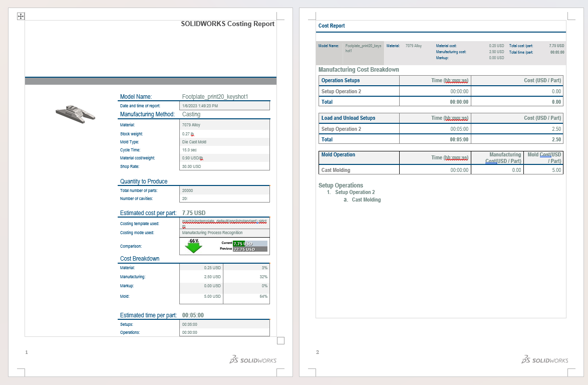
Task: Click the "64%" mold percentage
Action: [263, 296]
